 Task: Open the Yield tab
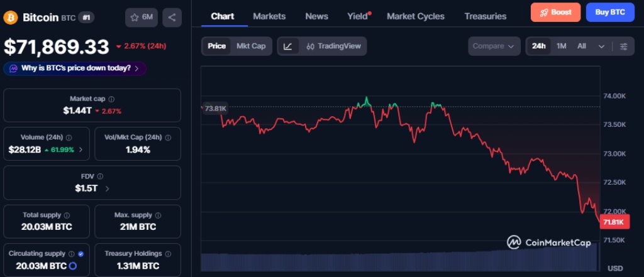[358, 16]
